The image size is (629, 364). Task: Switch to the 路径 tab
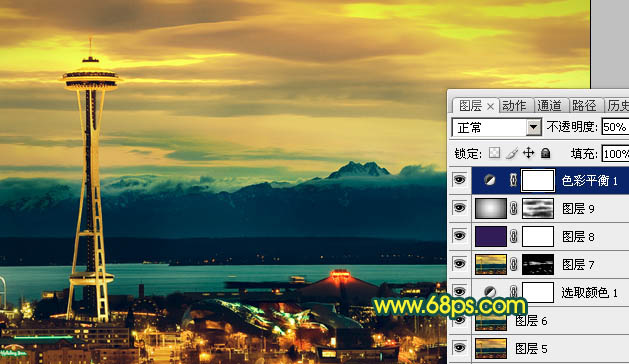click(x=584, y=106)
